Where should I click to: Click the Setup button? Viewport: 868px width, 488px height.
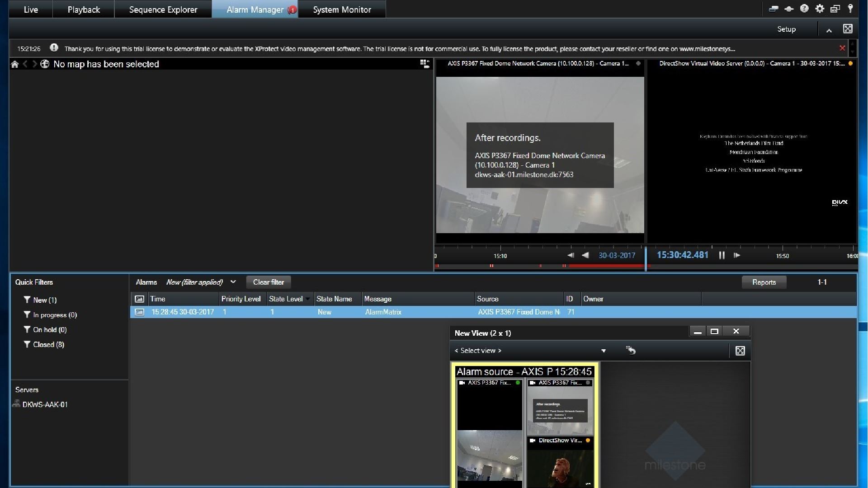[786, 29]
